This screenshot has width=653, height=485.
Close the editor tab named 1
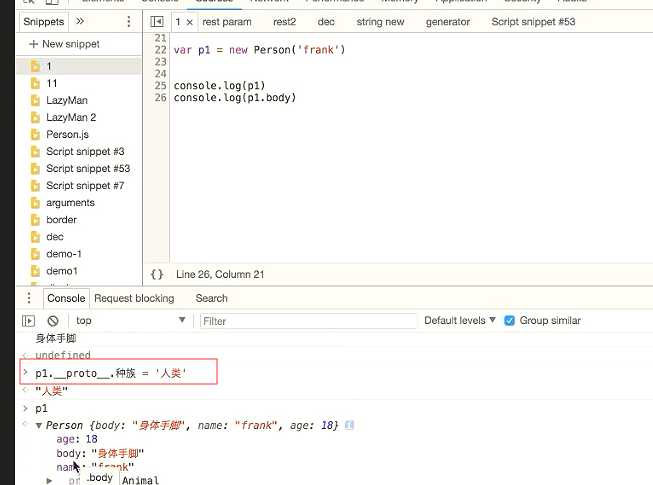coord(189,22)
